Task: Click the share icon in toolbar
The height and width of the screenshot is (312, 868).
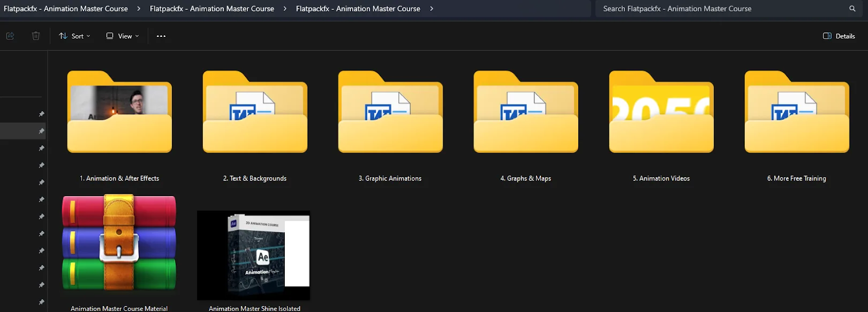Action: [x=10, y=36]
